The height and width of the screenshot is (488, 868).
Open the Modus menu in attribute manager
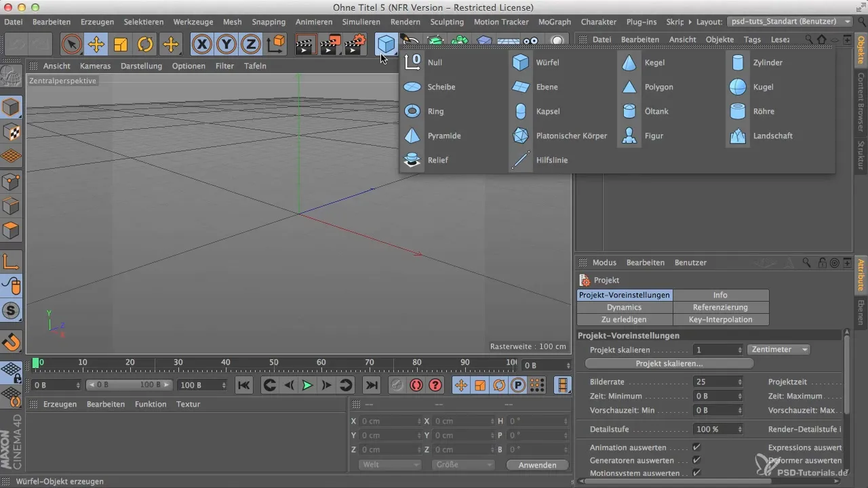pyautogui.click(x=604, y=262)
